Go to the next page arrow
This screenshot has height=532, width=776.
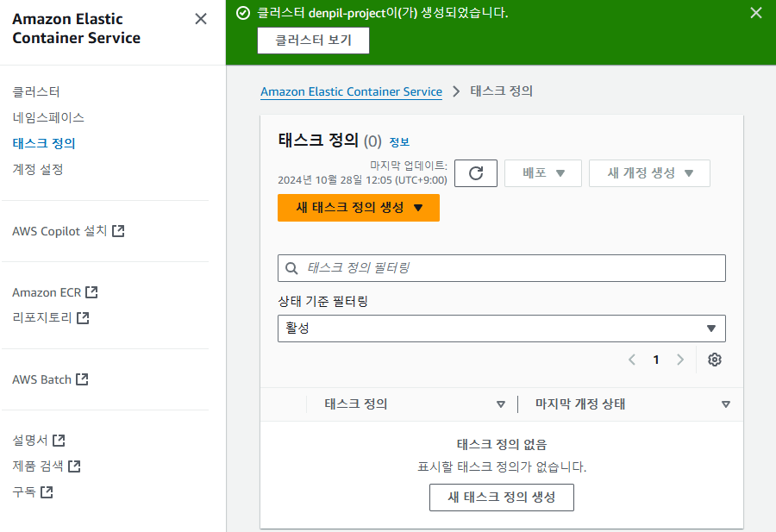(680, 360)
